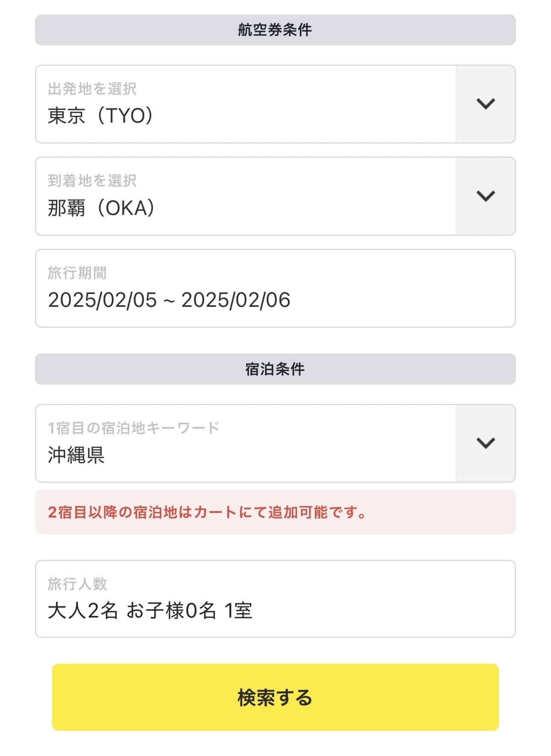Open the 那覇（OKA） arrival selector
This screenshot has height=756, width=551.
101,208
